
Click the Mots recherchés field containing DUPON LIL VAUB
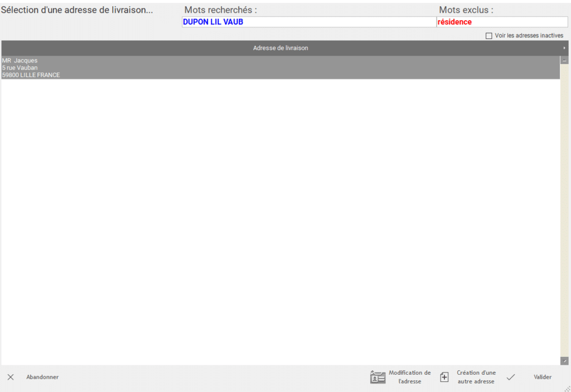tap(309, 22)
